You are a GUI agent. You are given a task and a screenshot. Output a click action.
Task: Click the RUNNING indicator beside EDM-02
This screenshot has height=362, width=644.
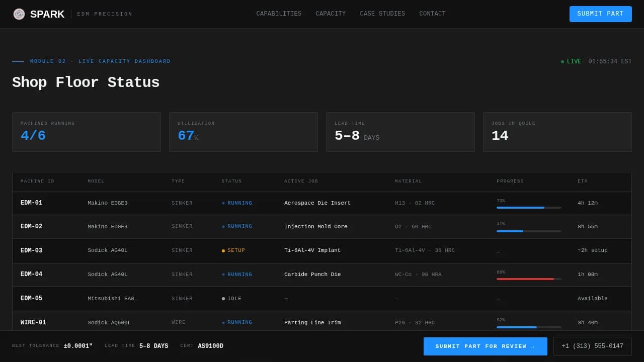pos(223,226)
